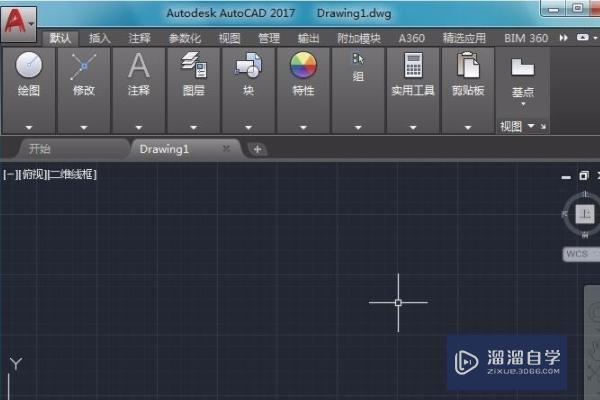
Task: Expand the Properties panel dropdown arrow
Action: (303, 127)
